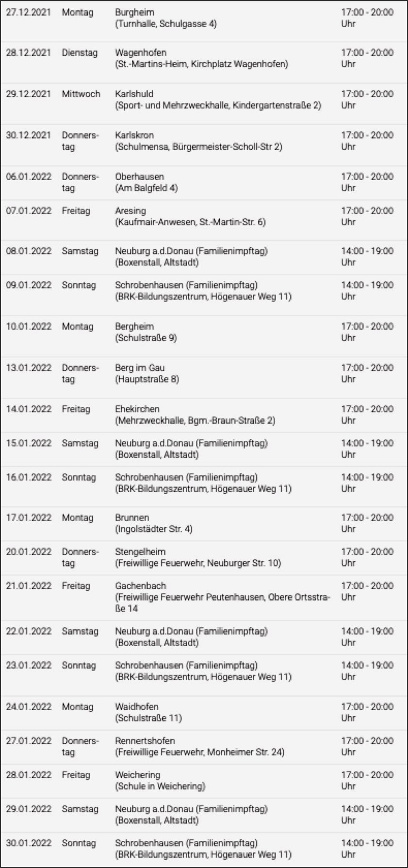The width and height of the screenshot is (408, 868).
Task: Click the Mittwoch weekday cell
Action: click(x=81, y=94)
